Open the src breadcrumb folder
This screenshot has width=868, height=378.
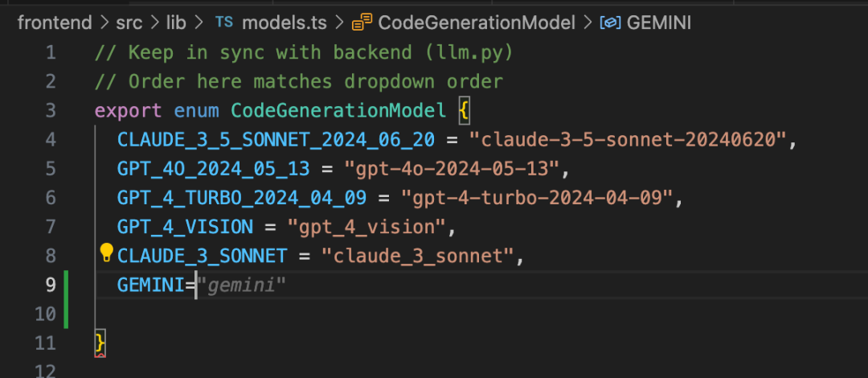(x=129, y=23)
